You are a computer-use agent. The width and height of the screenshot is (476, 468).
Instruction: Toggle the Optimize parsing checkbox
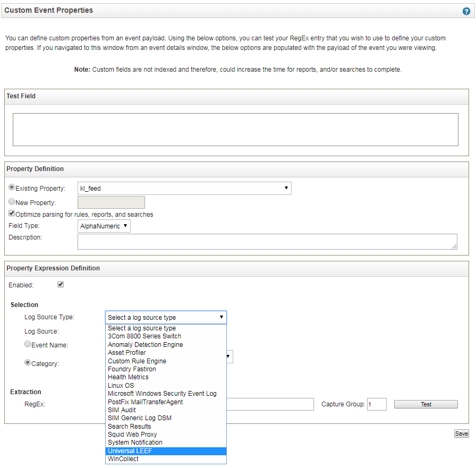[12, 213]
